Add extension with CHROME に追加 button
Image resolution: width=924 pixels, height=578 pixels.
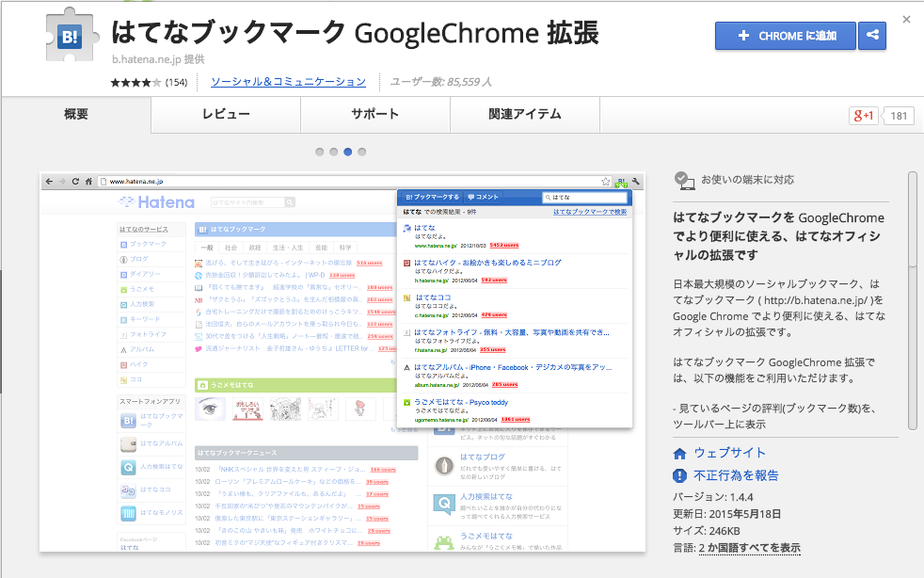[x=786, y=36]
